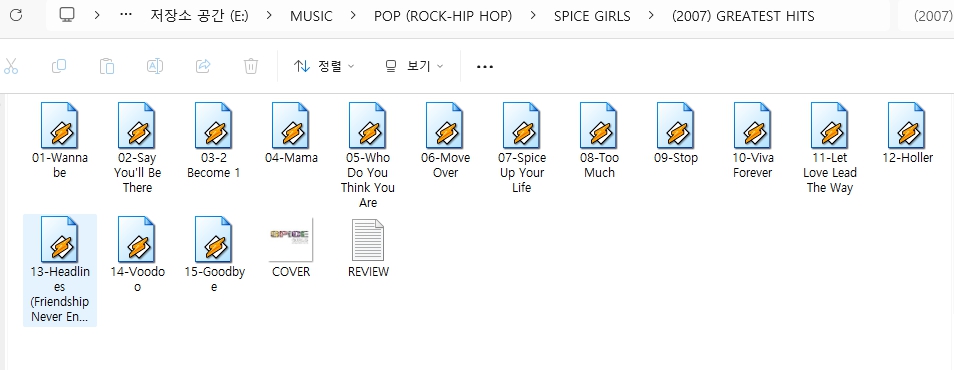Image resolution: width=954 pixels, height=370 pixels.
Task: Select the 03-2 Become 1 file icon
Action: (214, 125)
